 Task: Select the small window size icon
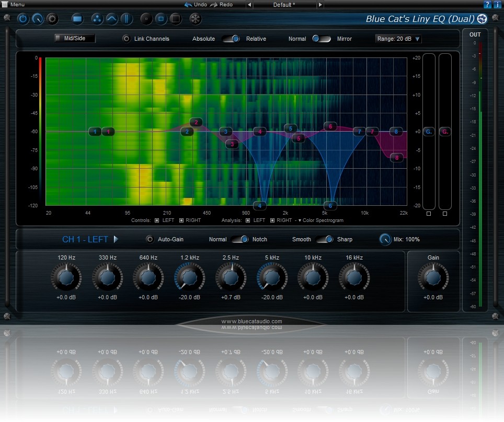pos(146,19)
